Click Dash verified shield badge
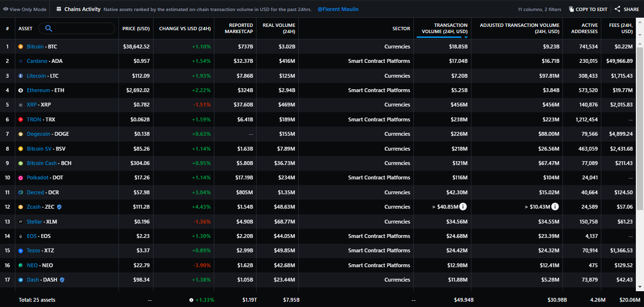The width and height of the screenshot is (644, 307). coord(62,280)
